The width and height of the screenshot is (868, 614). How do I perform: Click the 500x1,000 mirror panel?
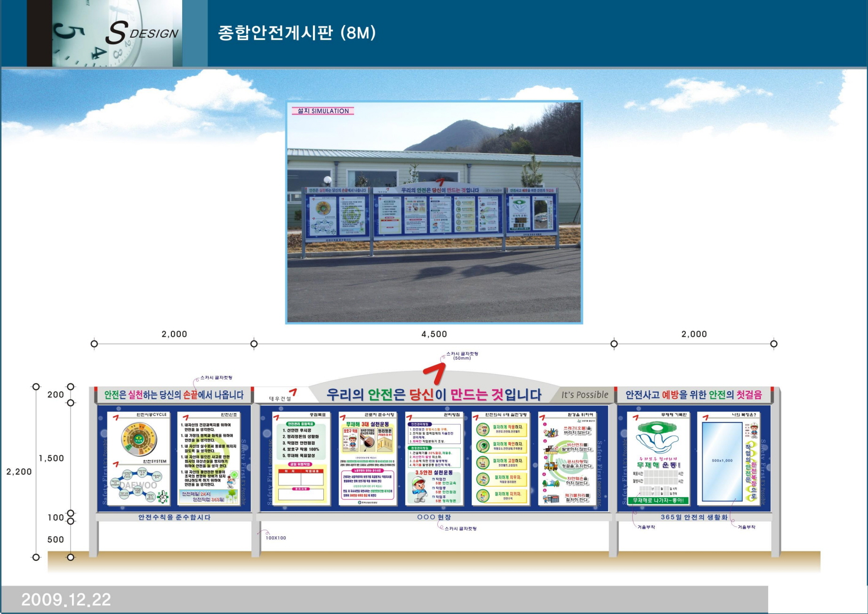pos(722,461)
